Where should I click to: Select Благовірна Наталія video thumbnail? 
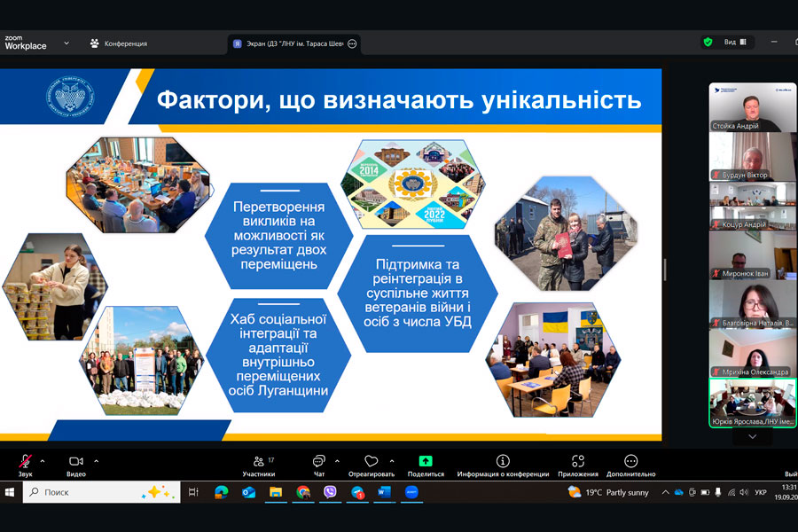pos(752,304)
